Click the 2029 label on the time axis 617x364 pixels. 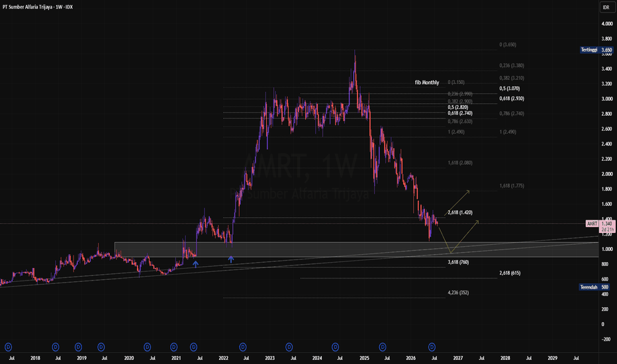[553, 358]
